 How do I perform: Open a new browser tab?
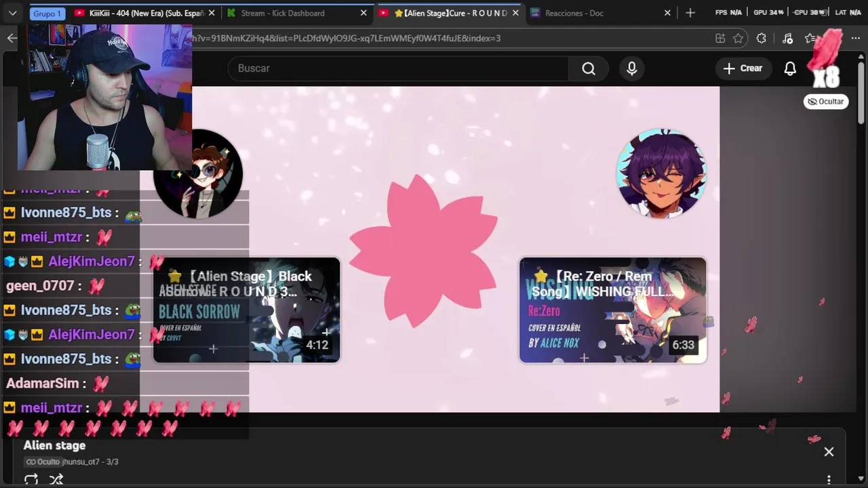(690, 13)
